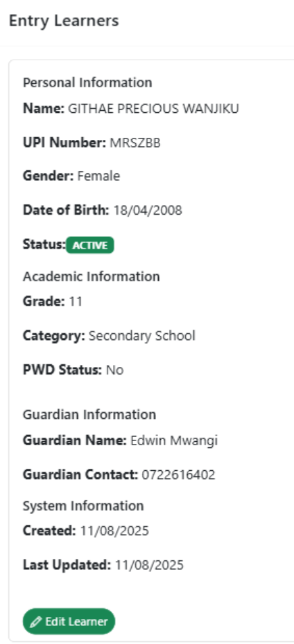The image size is (294, 644).
Task: Click the Personal Information section header
Action: click(x=87, y=82)
